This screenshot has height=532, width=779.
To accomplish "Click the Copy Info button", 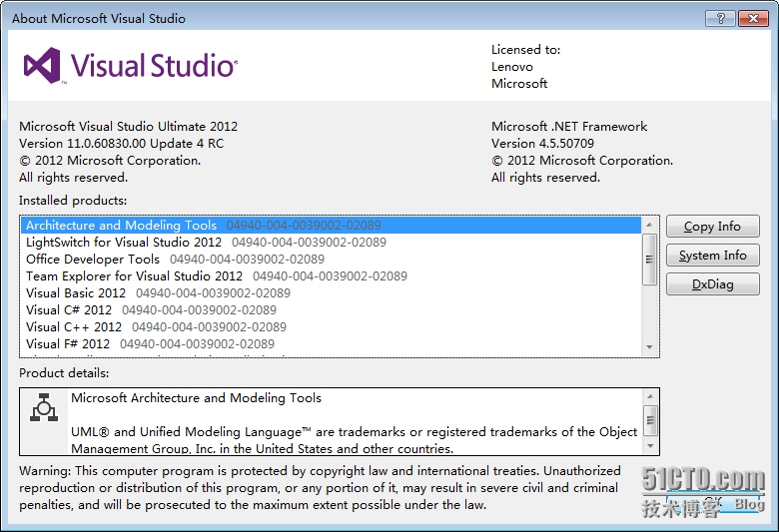I will click(712, 227).
